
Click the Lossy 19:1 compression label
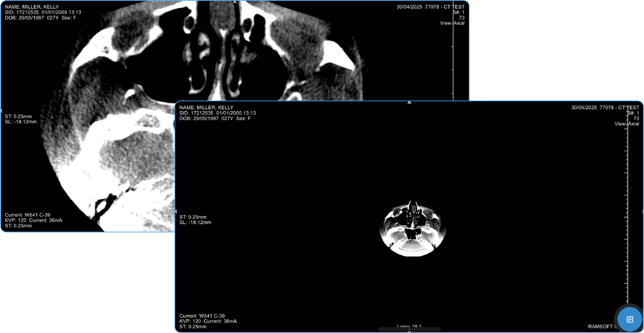pos(409,326)
